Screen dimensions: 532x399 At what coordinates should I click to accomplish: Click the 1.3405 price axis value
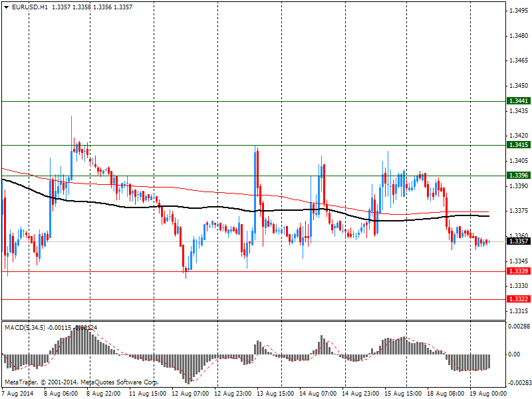[519, 161]
